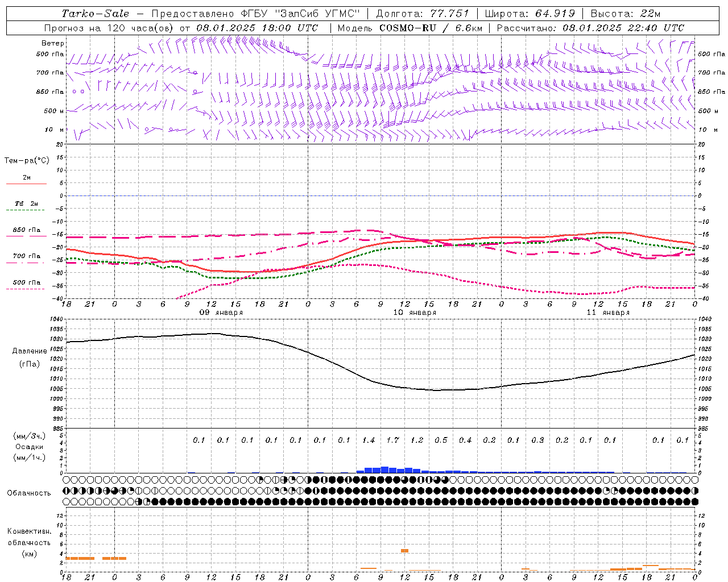The width and height of the screenshot is (728, 582).
Task: Click the '11 января' date label
Action: (x=608, y=313)
